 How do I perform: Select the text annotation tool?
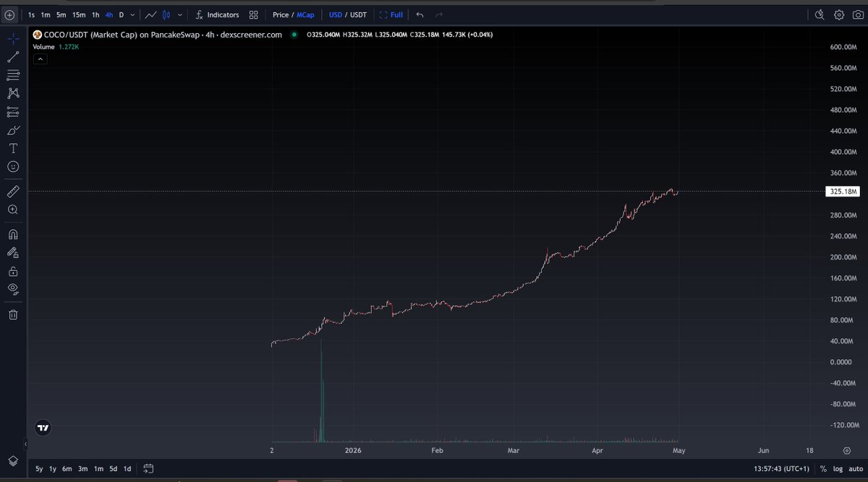pyautogui.click(x=13, y=148)
